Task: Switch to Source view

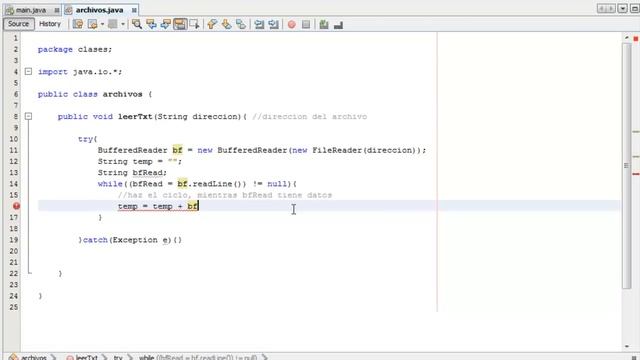Action: (18, 24)
